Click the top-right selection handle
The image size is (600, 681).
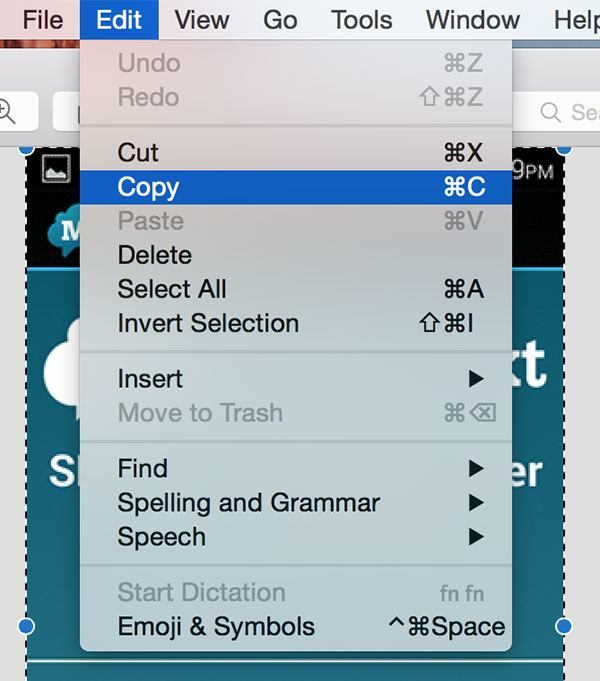point(564,149)
